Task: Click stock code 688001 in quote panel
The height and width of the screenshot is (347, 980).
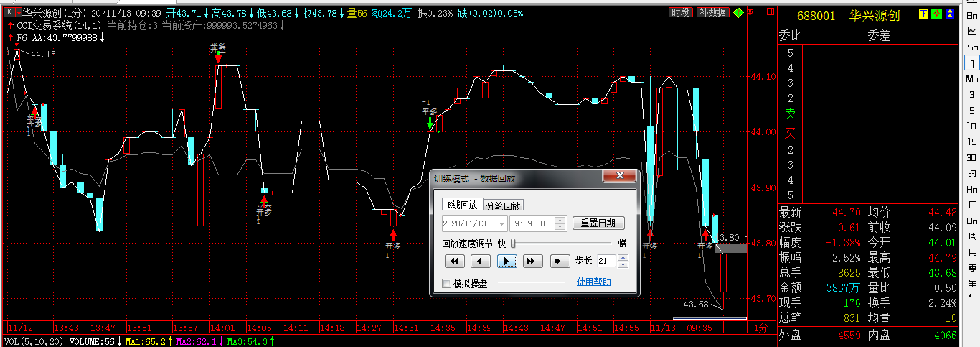Action: click(816, 16)
